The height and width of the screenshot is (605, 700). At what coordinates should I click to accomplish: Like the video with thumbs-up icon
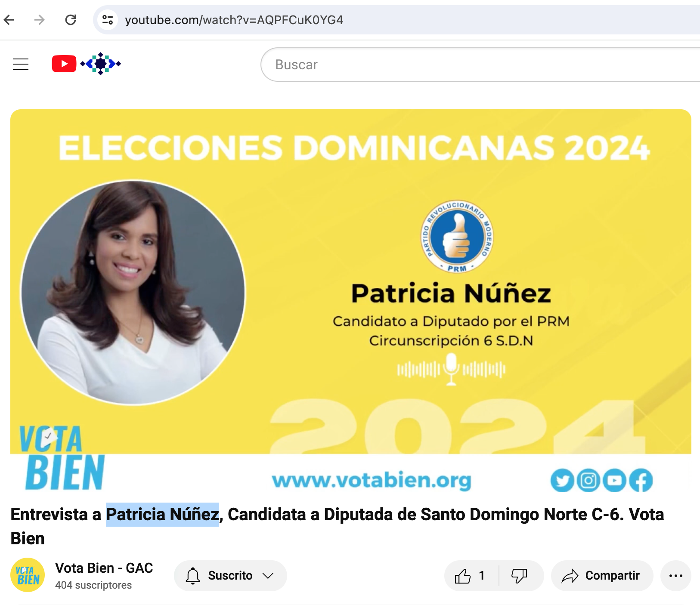463,576
